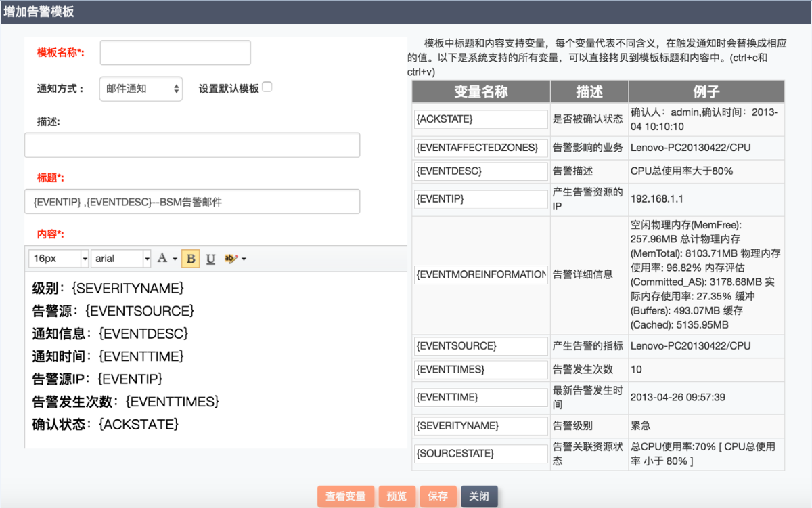Focus the 模板名称 input field
Image resolution: width=812 pixels, height=508 pixels.
[x=175, y=53]
